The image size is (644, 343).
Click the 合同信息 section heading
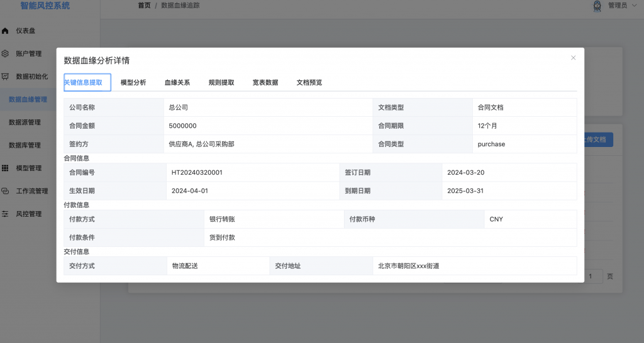coord(76,158)
